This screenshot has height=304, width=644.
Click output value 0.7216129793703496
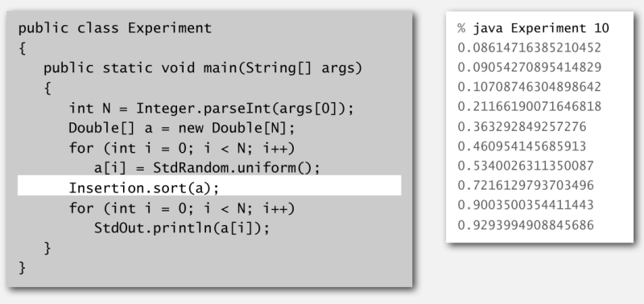coord(526,185)
